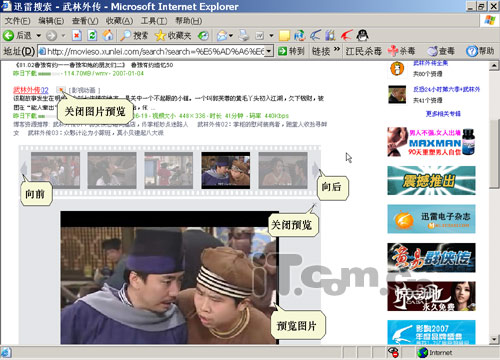Click the Mail envelope toolbar icon
500x360 pixels.
(x=222, y=35)
